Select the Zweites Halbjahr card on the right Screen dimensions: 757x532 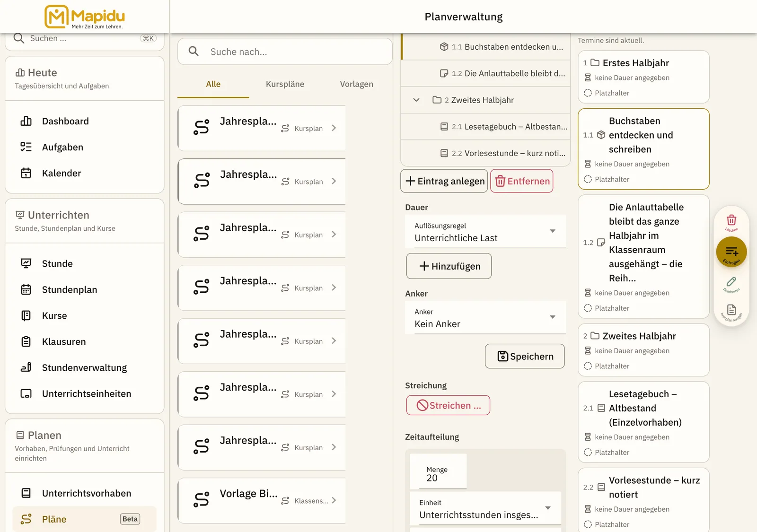pos(643,350)
